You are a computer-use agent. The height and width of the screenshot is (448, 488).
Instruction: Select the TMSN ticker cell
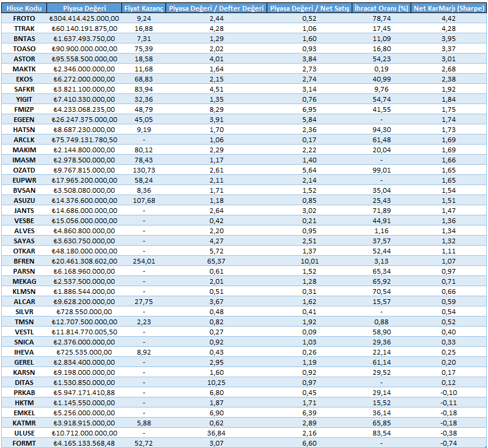coord(24,322)
